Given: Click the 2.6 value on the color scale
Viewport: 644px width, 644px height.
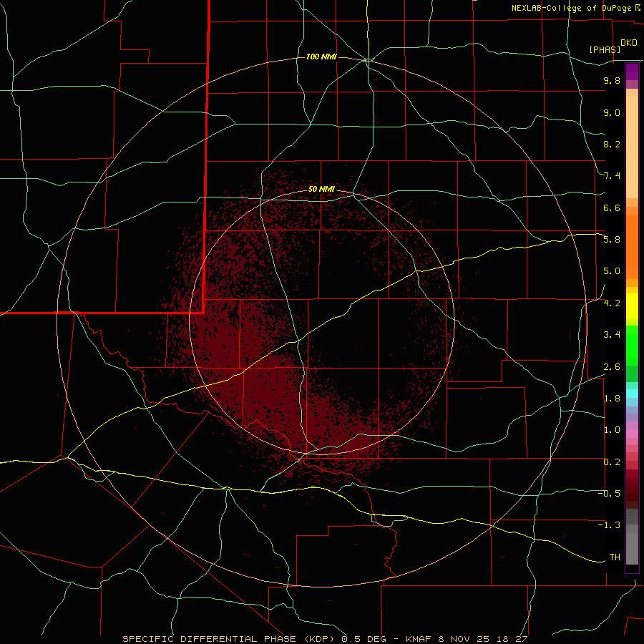Looking at the screenshot, I should pyautogui.click(x=612, y=367).
